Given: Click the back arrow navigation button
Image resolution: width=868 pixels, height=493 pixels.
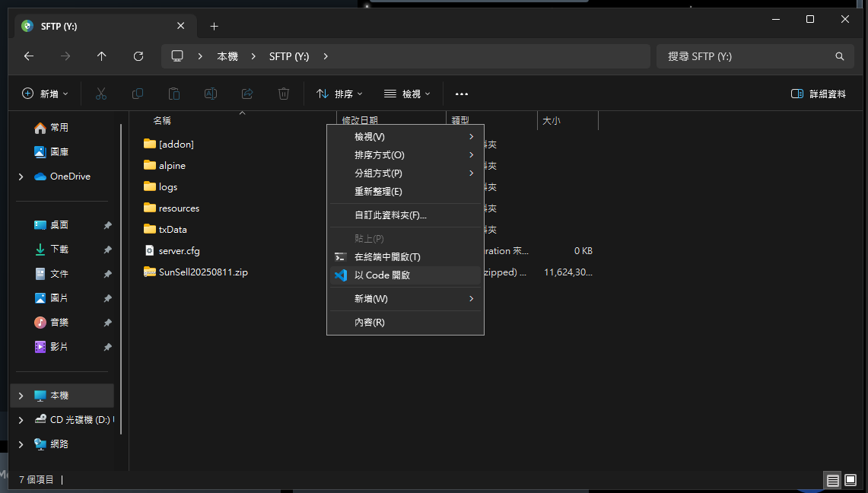Looking at the screenshot, I should click(x=28, y=56).
